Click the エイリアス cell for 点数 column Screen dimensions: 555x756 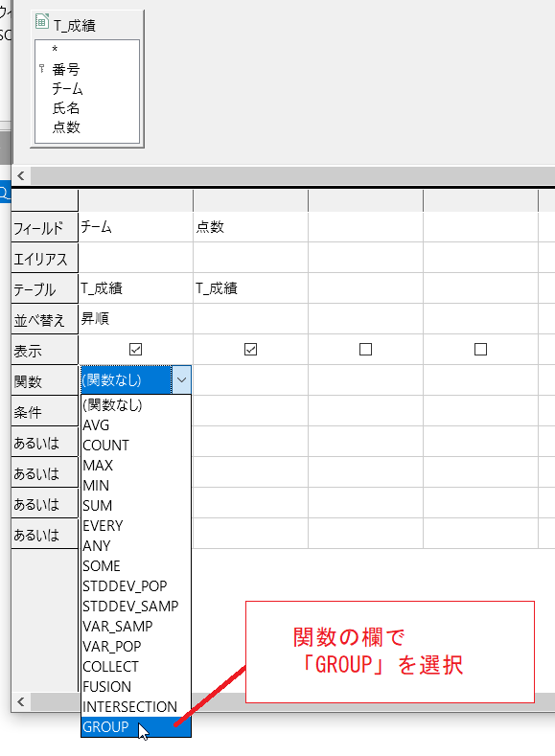coord(250,258)
